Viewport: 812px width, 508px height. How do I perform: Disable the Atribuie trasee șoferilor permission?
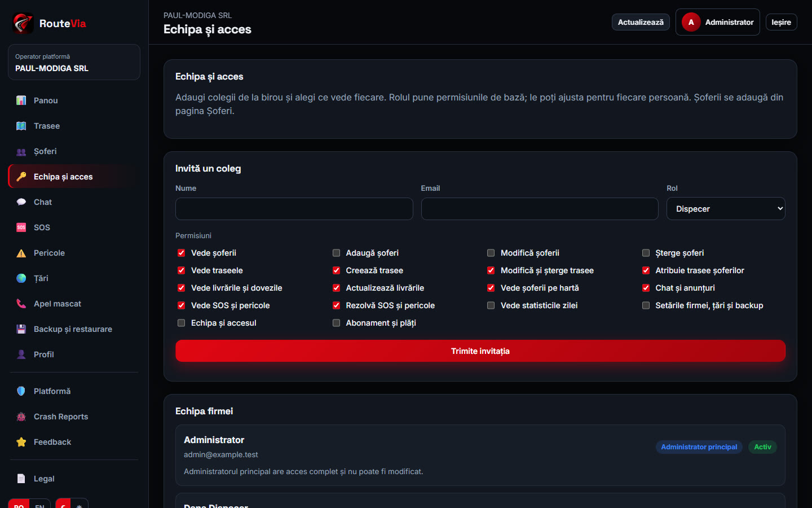(646, 270)
